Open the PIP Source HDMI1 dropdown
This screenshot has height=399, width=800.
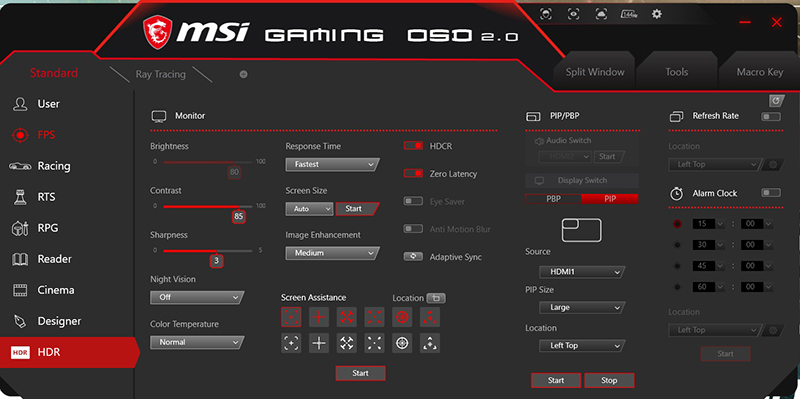[582, 272]
